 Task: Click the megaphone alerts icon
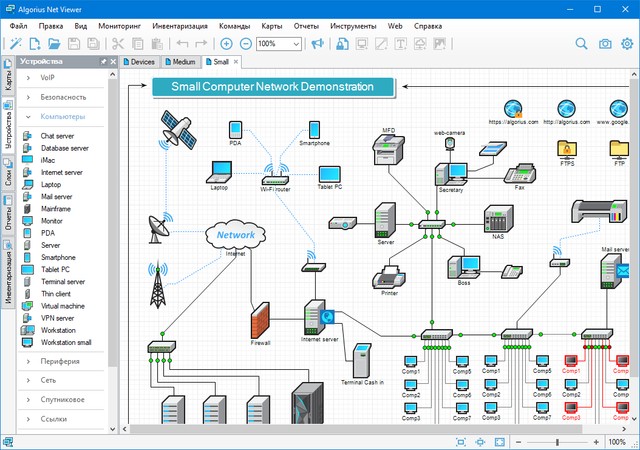pos(317,44)
